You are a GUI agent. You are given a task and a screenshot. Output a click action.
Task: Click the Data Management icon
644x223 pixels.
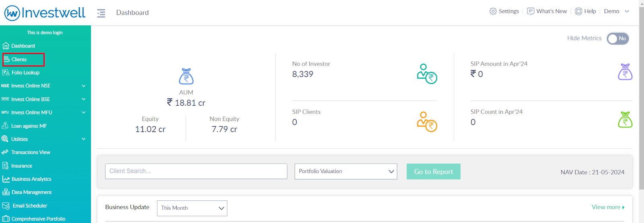coord(6,192)
